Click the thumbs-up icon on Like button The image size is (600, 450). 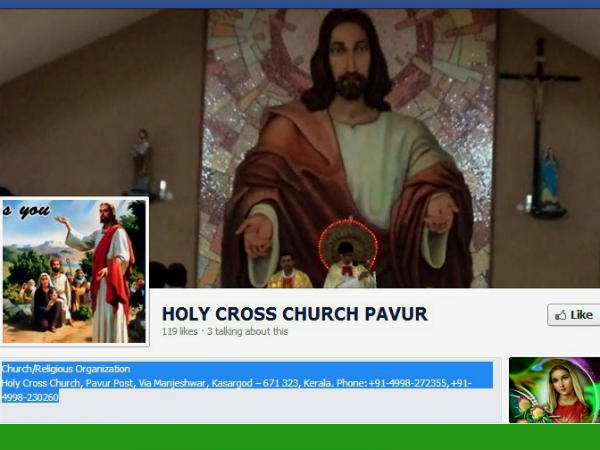(561, 315)
